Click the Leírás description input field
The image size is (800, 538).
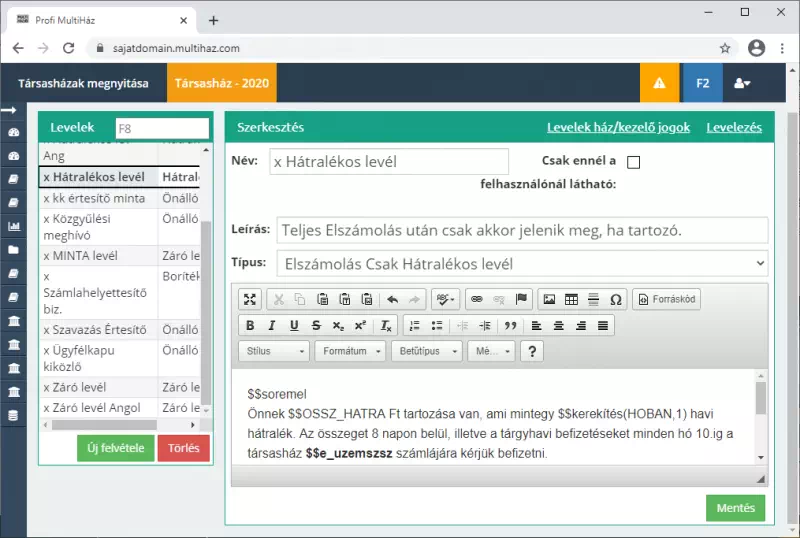[522, 230]
